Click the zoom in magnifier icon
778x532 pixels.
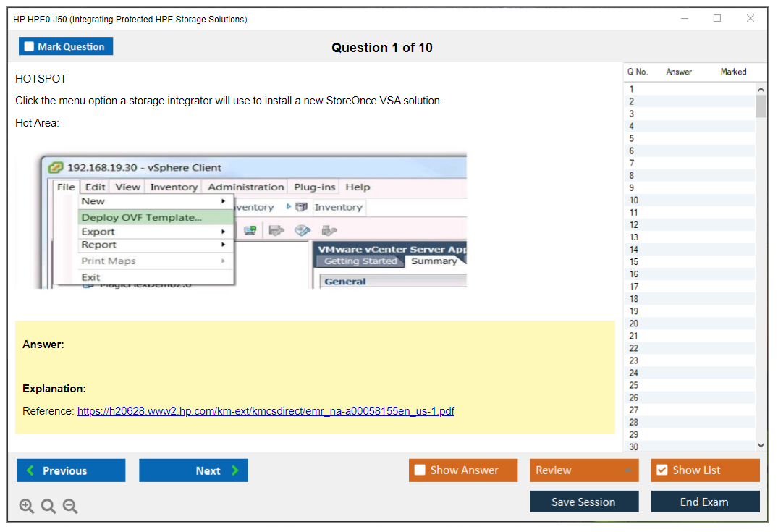pyautogui.click(x=27, y=506)
